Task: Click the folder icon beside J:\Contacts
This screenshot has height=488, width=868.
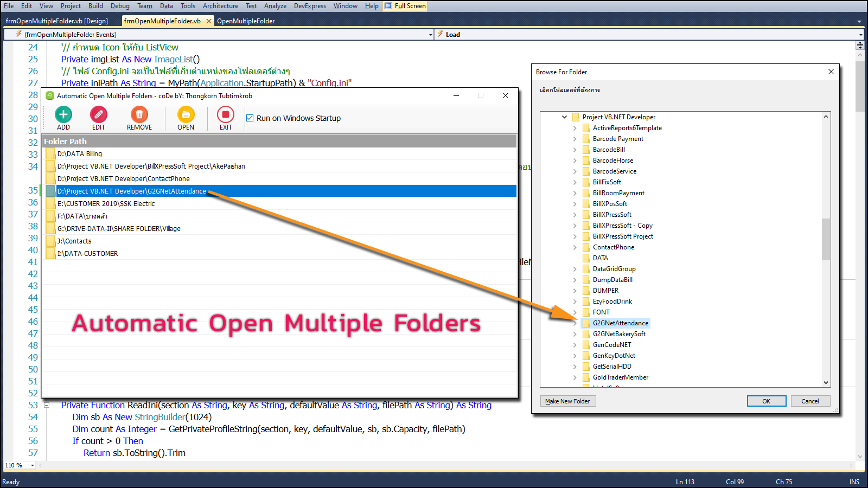Action: pyautogui.click(x=50, y=241)
